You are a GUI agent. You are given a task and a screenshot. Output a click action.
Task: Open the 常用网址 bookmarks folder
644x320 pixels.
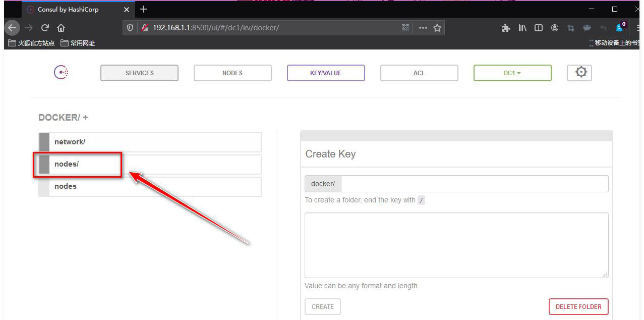pyautogui.click(x=78, y=43)
